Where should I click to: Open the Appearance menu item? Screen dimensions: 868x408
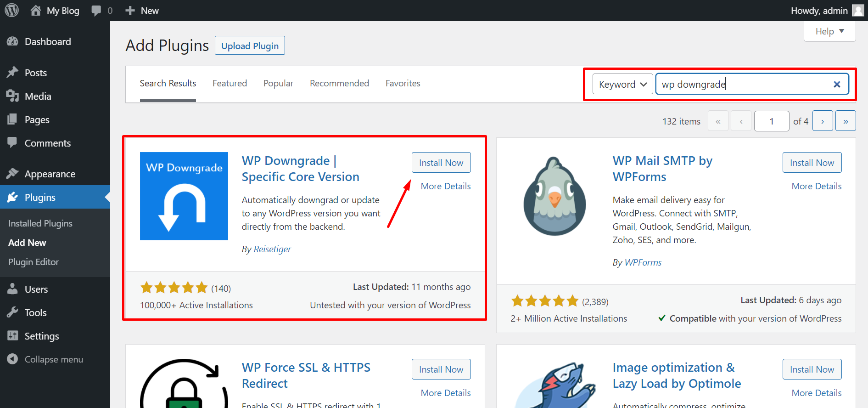(x=55, y=174)
